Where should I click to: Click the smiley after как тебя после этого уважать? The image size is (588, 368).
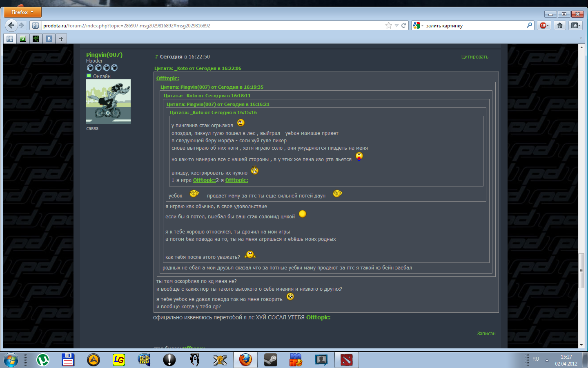click(250, 255)
